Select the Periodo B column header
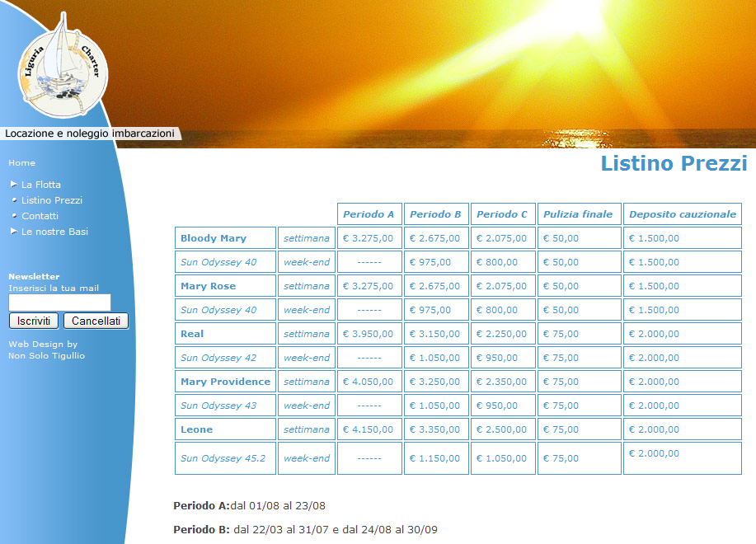Screen dimensions: 756x544 (x=436, y=214)
